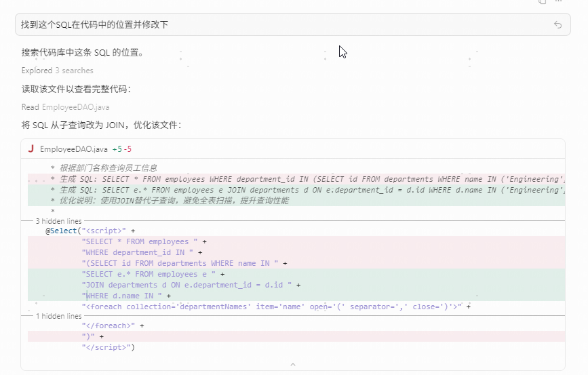Click the @Select("<script>" annotation line
This screenshot has width=588, height=375.
coord(90,231)
